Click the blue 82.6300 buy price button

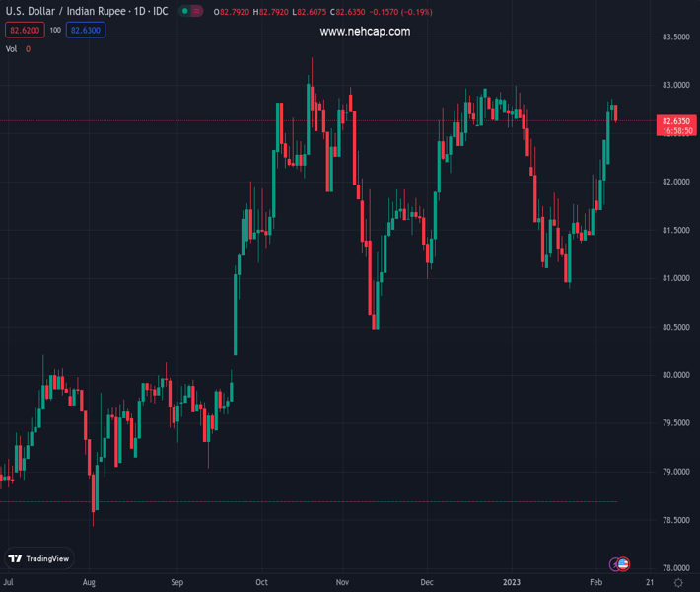click(x=85, y=31)
